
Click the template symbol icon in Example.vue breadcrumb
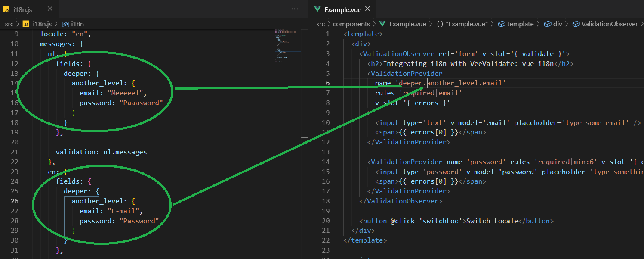(x=502, y=24)
